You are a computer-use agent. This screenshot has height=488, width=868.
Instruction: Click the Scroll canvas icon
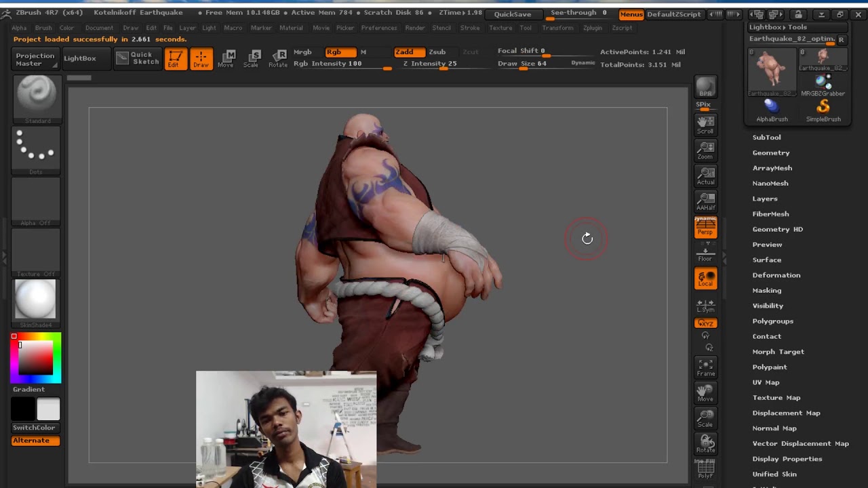pyautogui.click(x=705, y=125)
